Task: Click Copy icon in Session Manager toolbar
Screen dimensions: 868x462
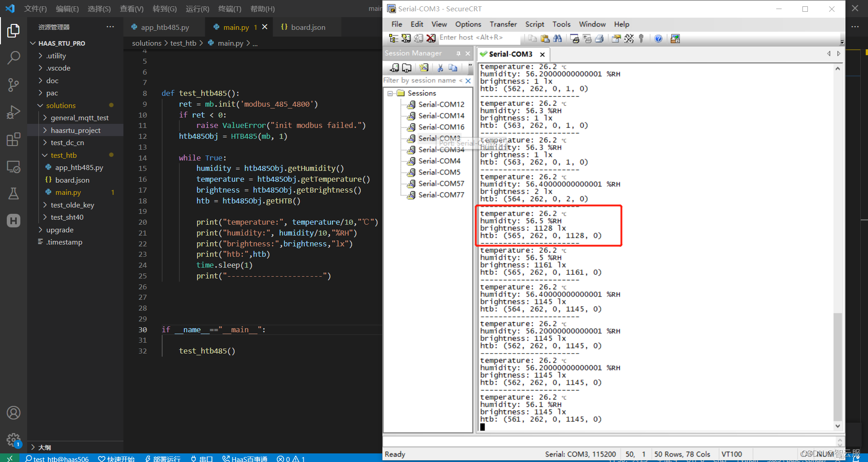Action: pos(453,68)
